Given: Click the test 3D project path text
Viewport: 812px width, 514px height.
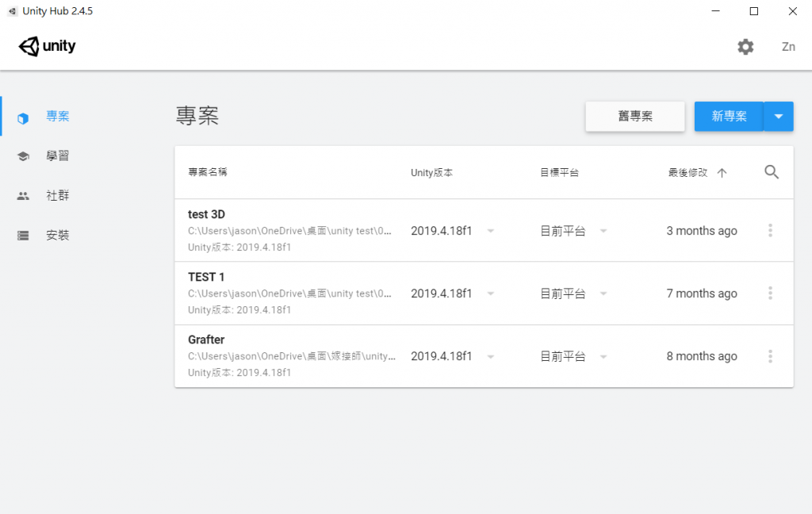Looking at the screenshot, I should coord(289,231).
